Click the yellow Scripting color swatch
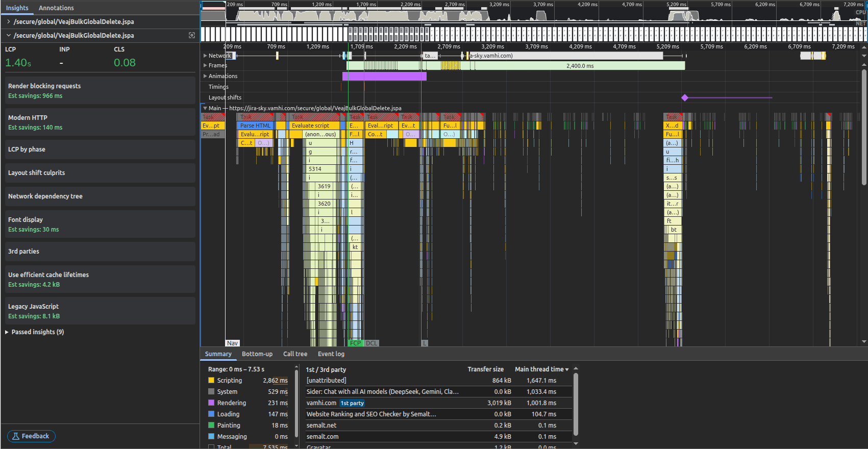Screen dimensions: 868x449 (211, 380)
